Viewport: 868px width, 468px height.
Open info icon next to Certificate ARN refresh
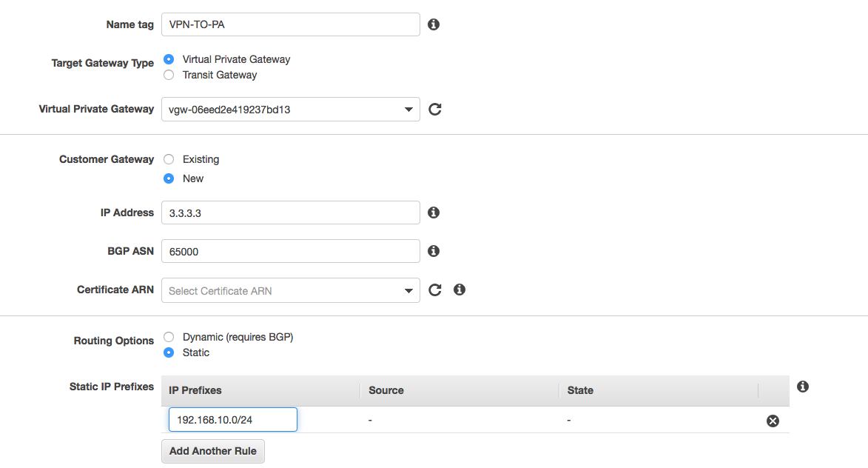[460, 290]
